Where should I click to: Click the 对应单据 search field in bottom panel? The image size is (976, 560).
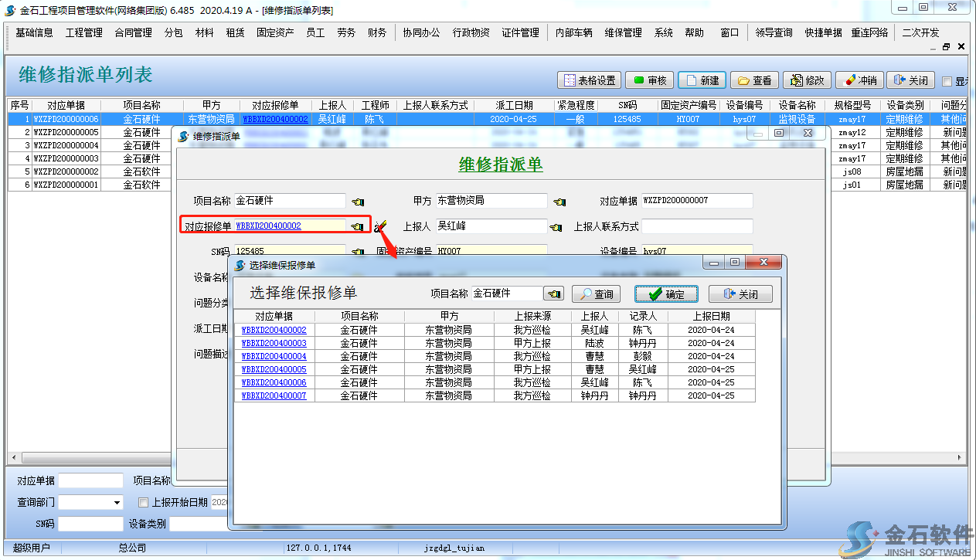click(x=90, y=480)
